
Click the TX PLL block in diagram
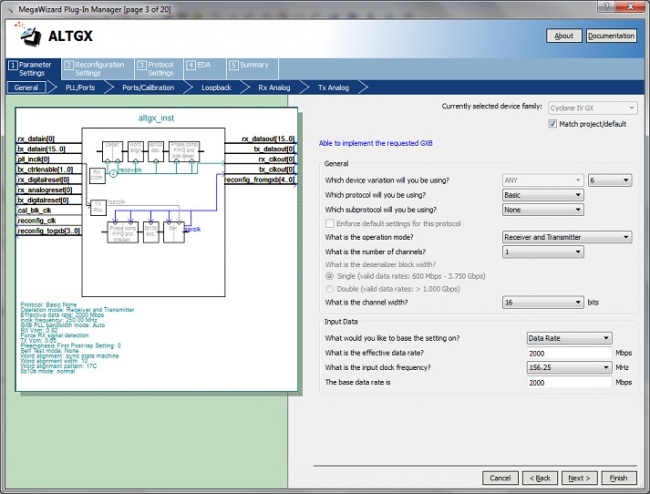coord(98,207)
